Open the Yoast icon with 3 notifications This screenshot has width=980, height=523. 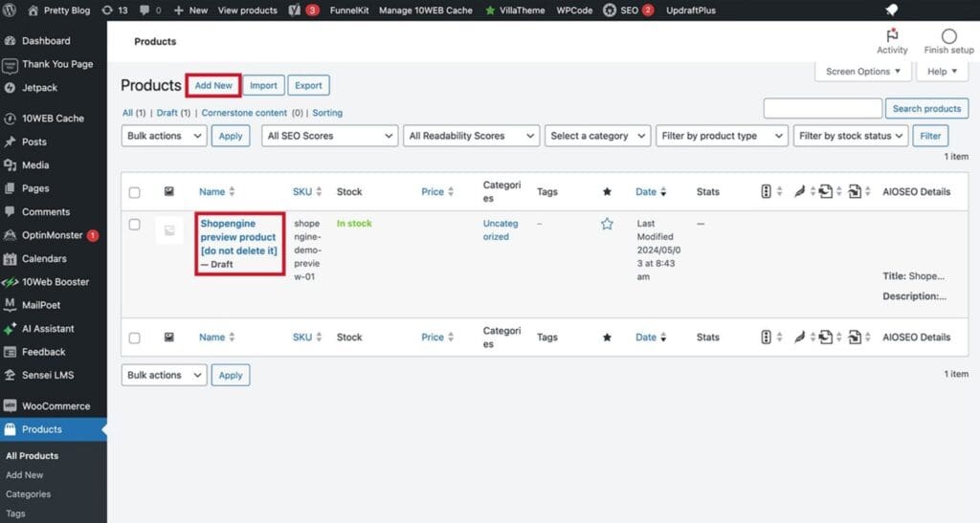click(x=303, y=10)
